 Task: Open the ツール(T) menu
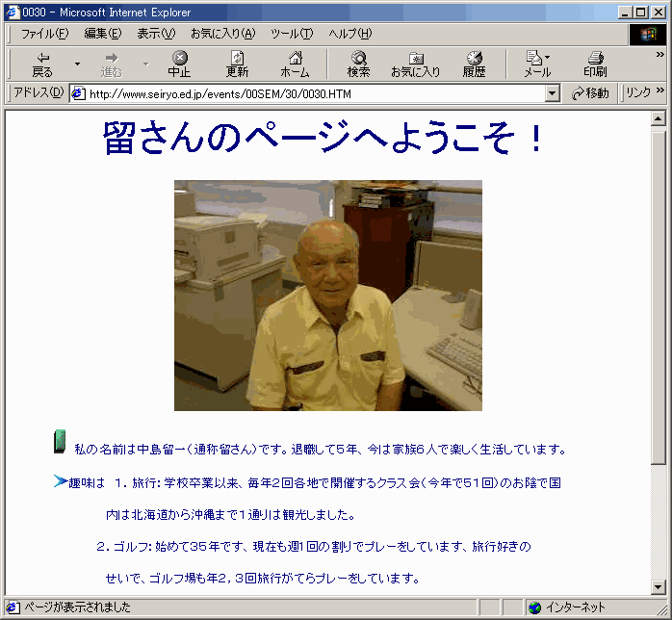[x=292, y=34]
